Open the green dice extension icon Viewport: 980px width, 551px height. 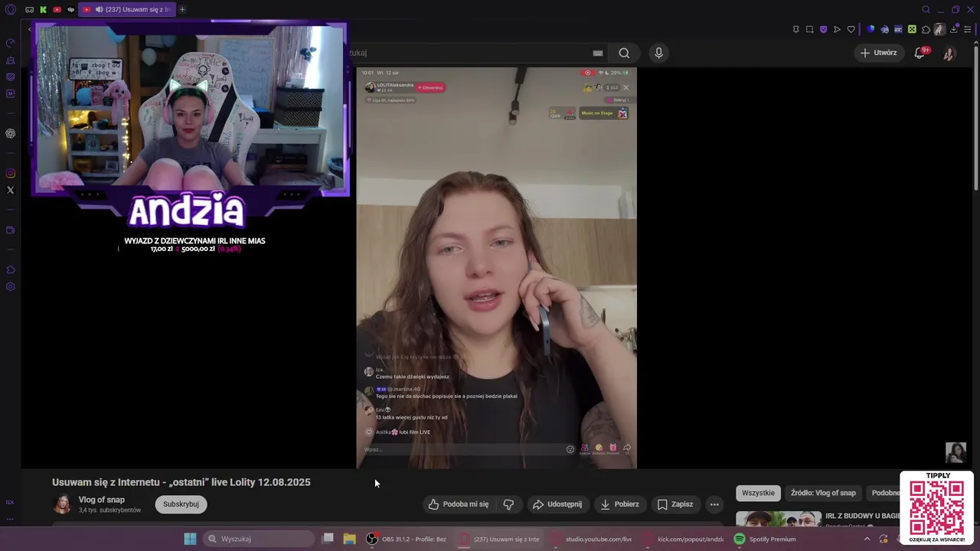coord(912,30)
